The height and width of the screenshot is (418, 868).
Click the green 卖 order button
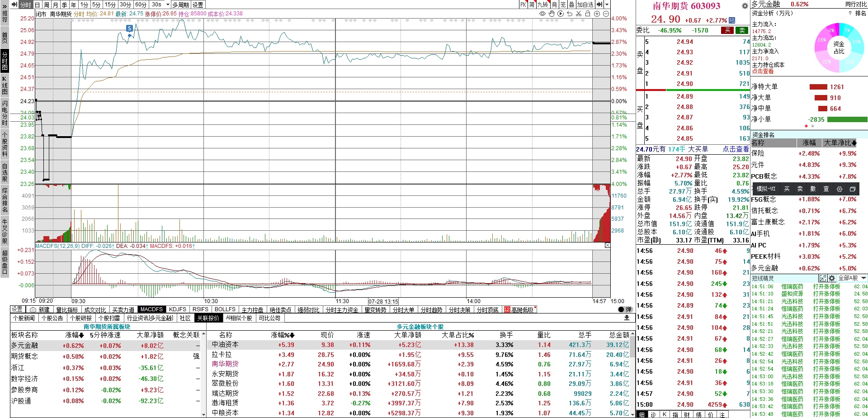742,30
